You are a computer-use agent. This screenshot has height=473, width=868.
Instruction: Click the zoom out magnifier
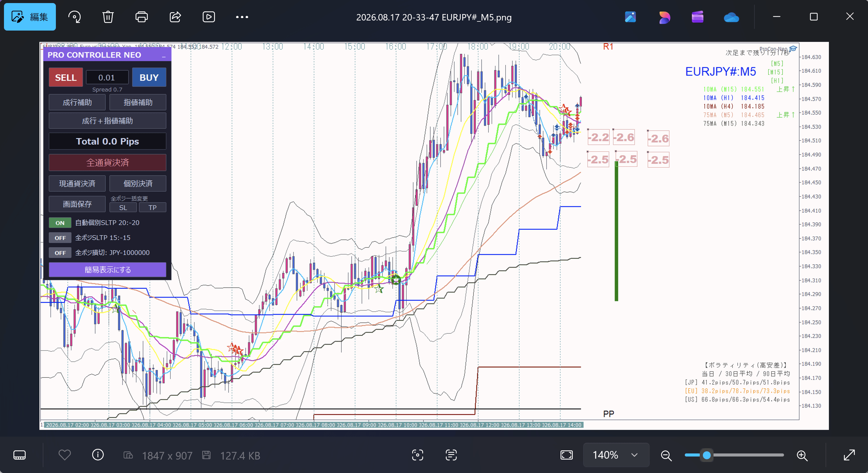(666, 456)
